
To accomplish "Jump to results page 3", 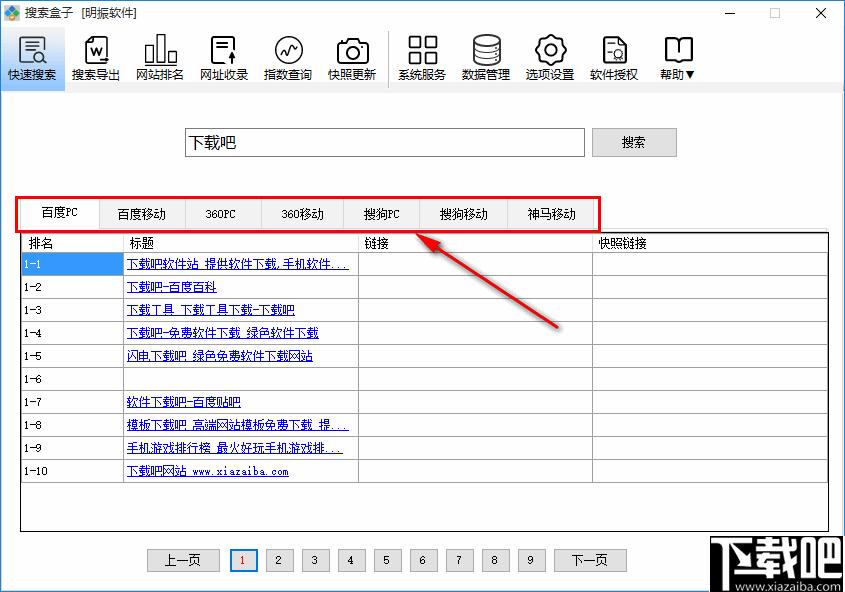I will pos(316,560).
